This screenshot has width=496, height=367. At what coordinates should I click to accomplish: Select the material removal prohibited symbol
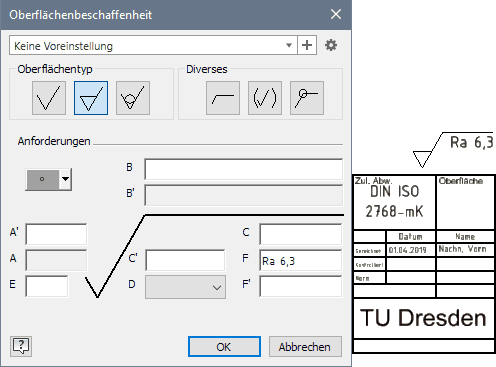point(133,98)
